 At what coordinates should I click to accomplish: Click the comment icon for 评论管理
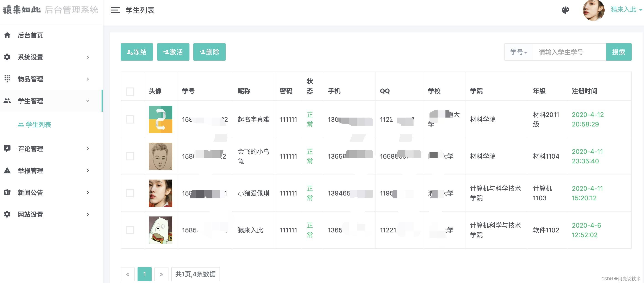(7, 149)
